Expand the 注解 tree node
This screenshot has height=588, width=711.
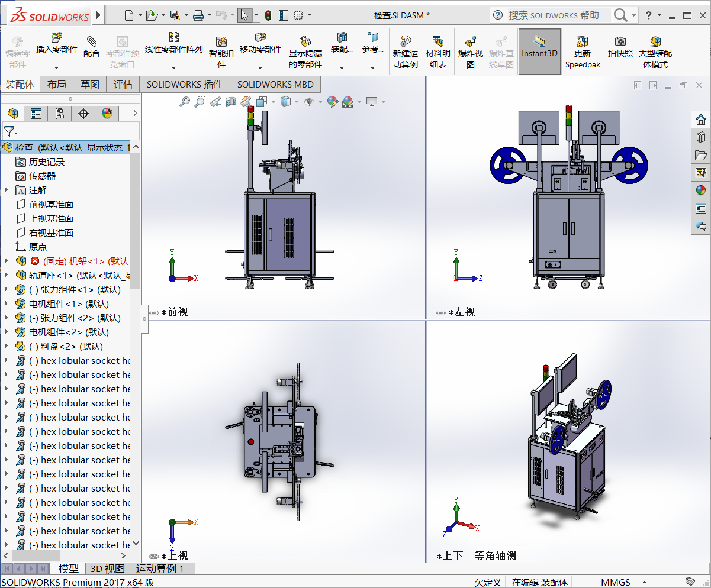click(x=7, y=190)
